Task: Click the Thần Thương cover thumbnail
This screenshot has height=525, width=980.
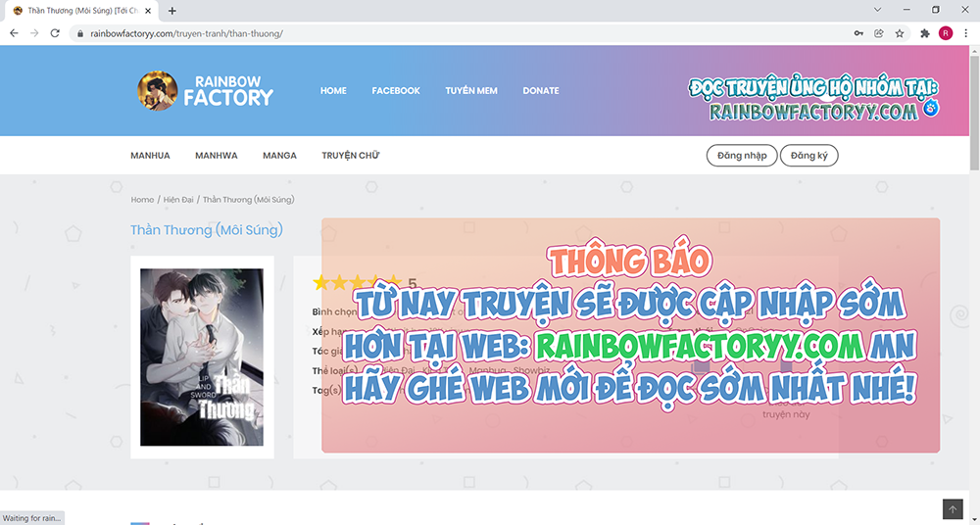Action: (x=202, y=358)
